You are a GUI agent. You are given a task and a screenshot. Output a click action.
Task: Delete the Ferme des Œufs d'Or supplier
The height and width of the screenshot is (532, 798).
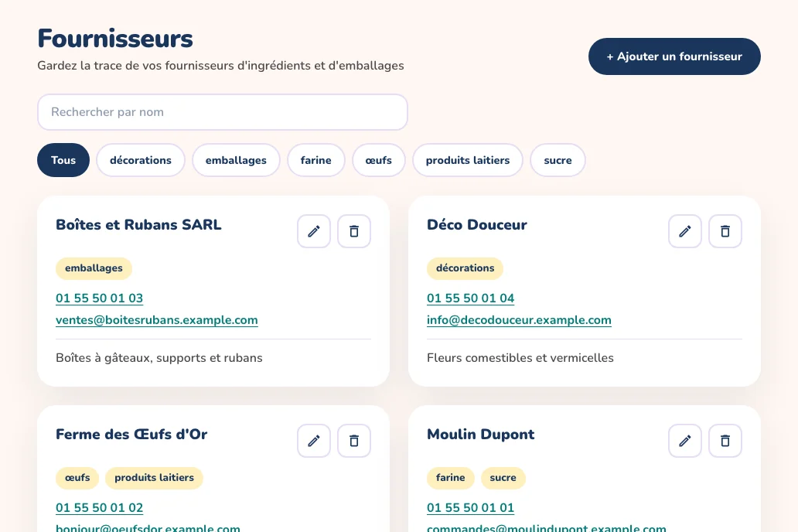coord(354,441)
